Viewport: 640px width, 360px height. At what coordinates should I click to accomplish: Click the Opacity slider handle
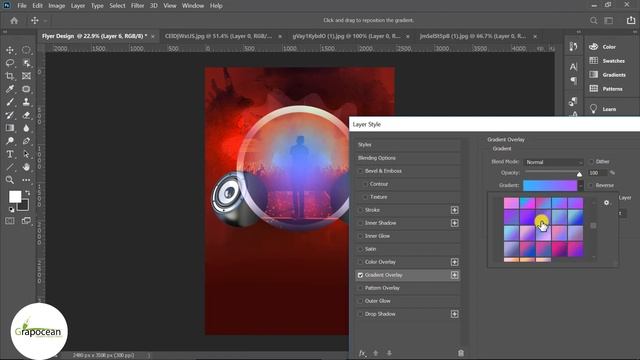coord(579,174)
